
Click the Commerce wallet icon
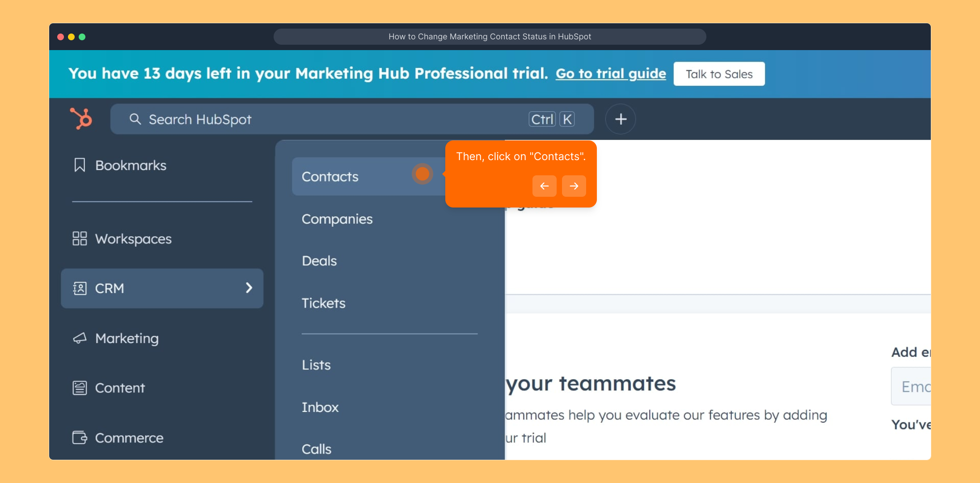(x=80, y=437)
